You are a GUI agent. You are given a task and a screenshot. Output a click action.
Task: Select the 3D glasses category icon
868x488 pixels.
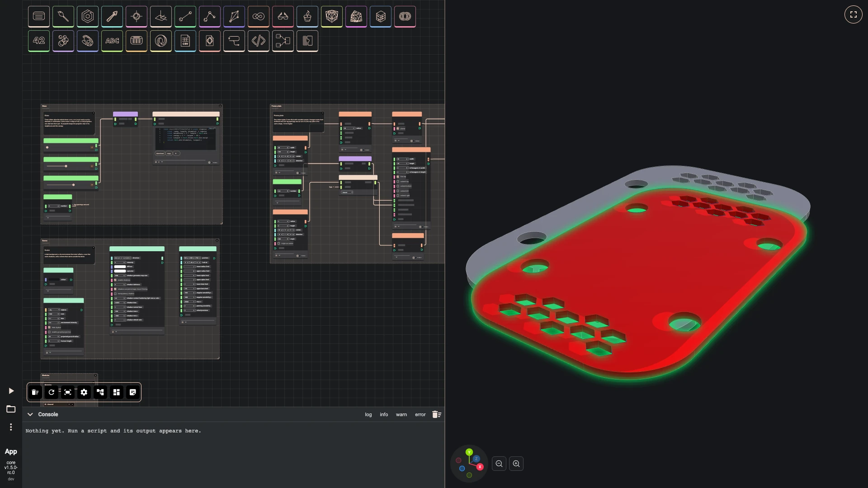coord(283,17)
